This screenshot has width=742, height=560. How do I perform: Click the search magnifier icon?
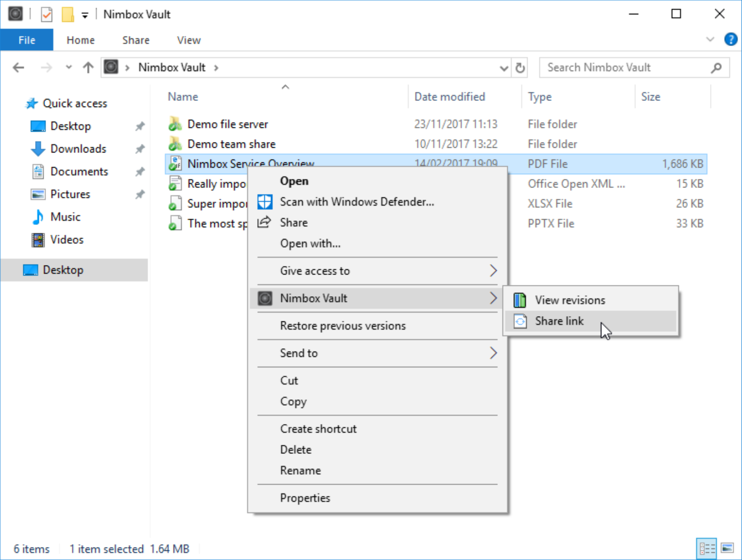[716, 68]
